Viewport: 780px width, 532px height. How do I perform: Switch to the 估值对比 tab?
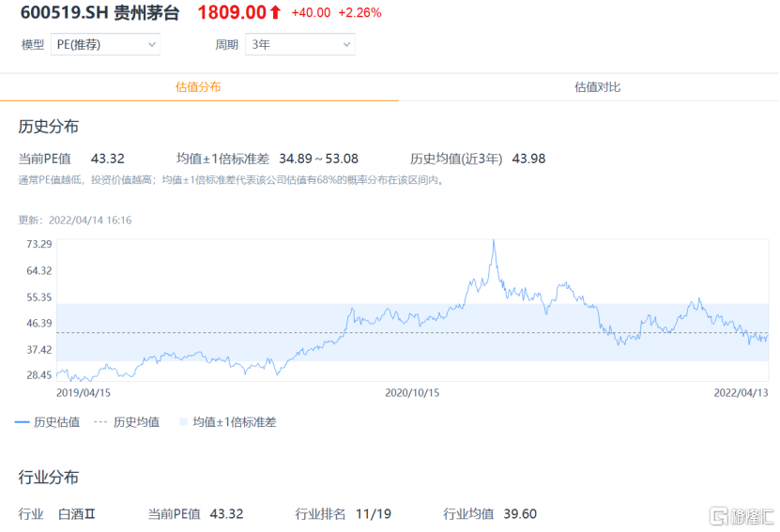[x=597, y=87]
